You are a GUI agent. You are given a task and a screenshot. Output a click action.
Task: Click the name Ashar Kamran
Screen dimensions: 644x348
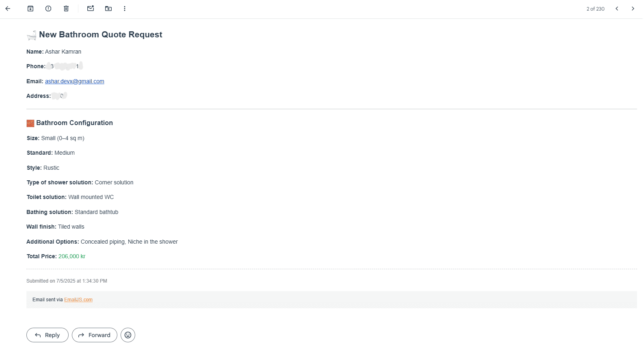63,52
